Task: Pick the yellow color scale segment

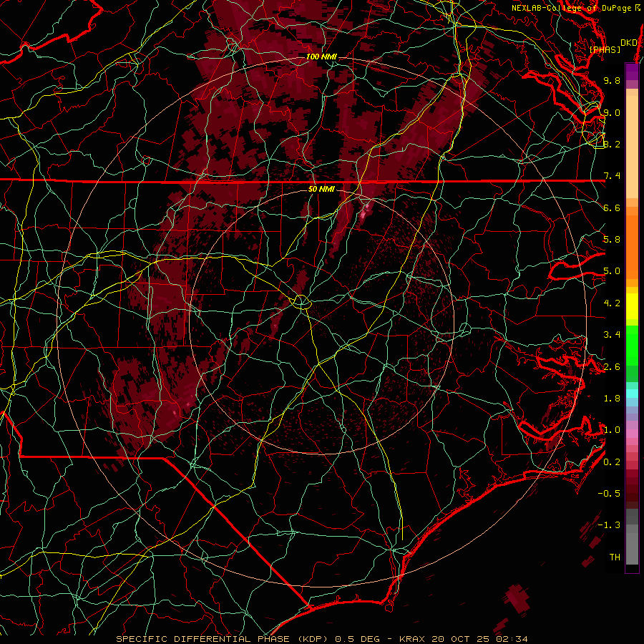Action: [x=632, y=306]
